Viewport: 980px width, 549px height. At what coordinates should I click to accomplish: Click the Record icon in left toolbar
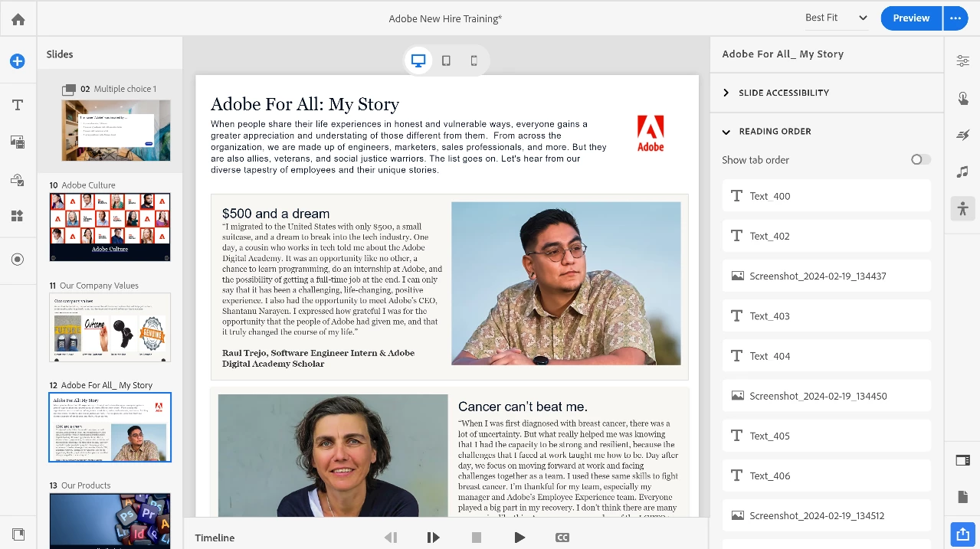click(x=18, y=260)
